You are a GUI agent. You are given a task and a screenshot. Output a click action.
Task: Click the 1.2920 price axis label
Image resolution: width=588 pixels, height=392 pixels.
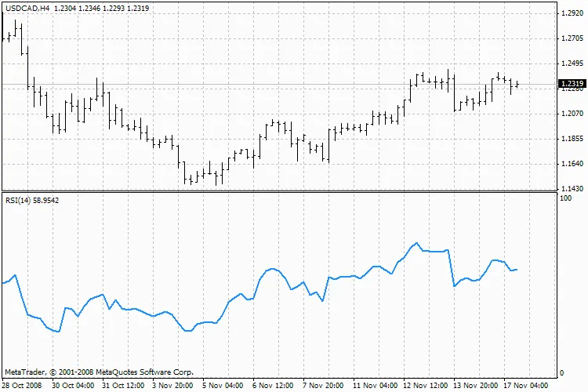(570, 13)
